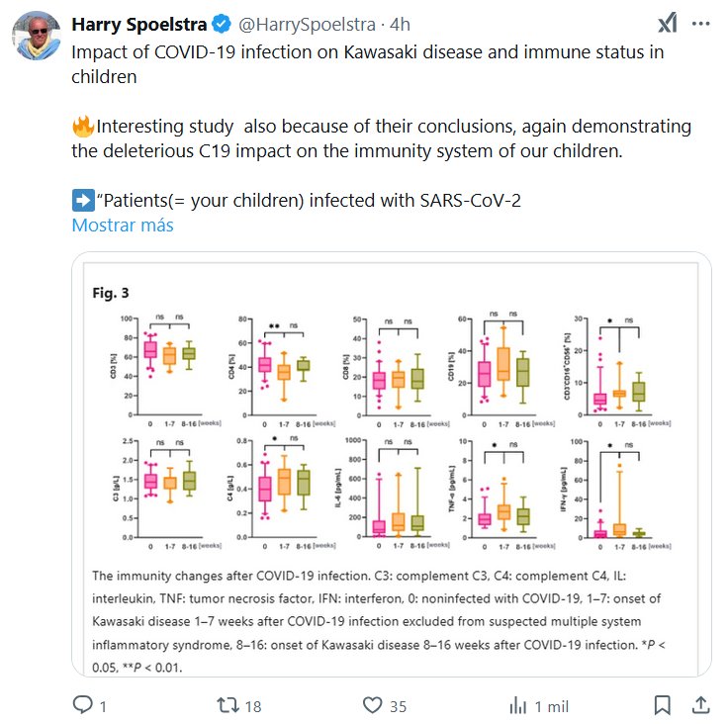
Task: Click the "1 mil" views count
Action: (x=552, y=705)
